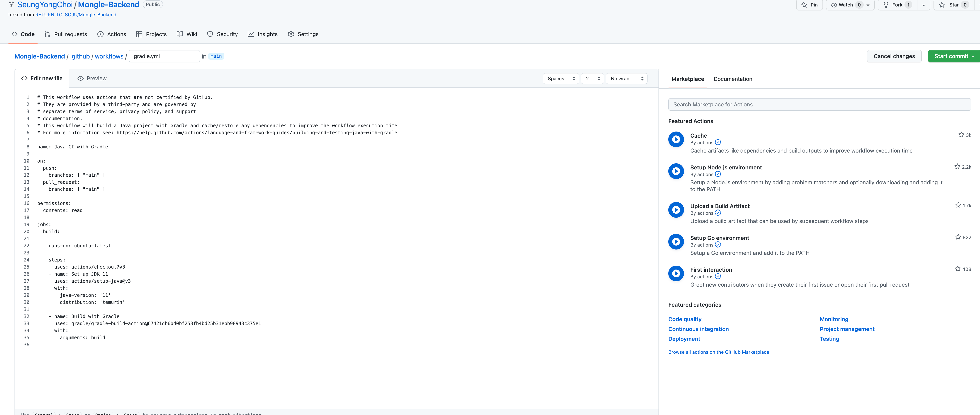The width and height of the screenshot is (980, 415).
Task: Click the Setup Node.js environment icon
Action: [x=676, y=171]
